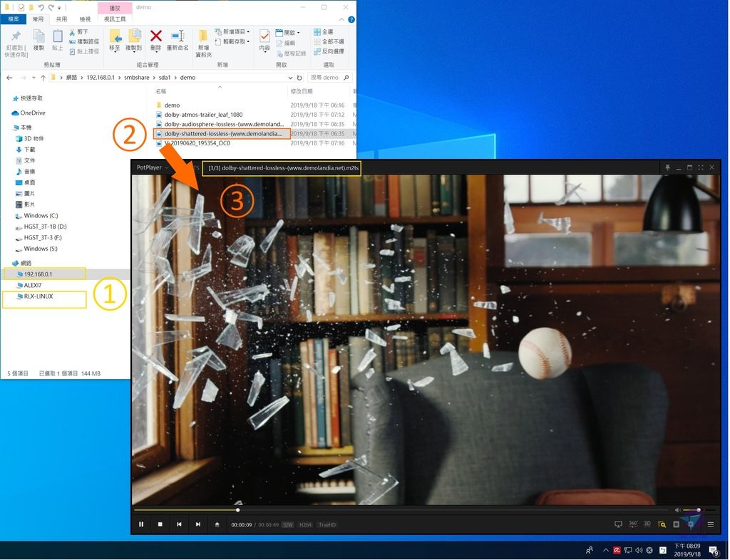Click the 貼上 paste icon
Image resolution: width=730 pixels, height=560 pixels.
click(57, 36)
